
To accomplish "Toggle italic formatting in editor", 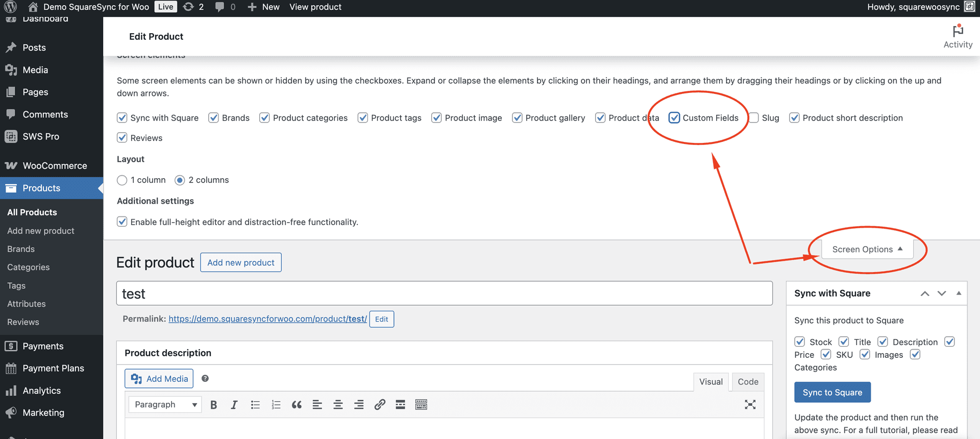I will point(234,405).
